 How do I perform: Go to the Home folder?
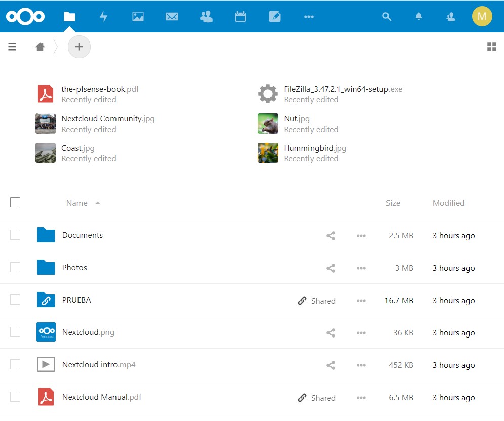coord(40,47)
